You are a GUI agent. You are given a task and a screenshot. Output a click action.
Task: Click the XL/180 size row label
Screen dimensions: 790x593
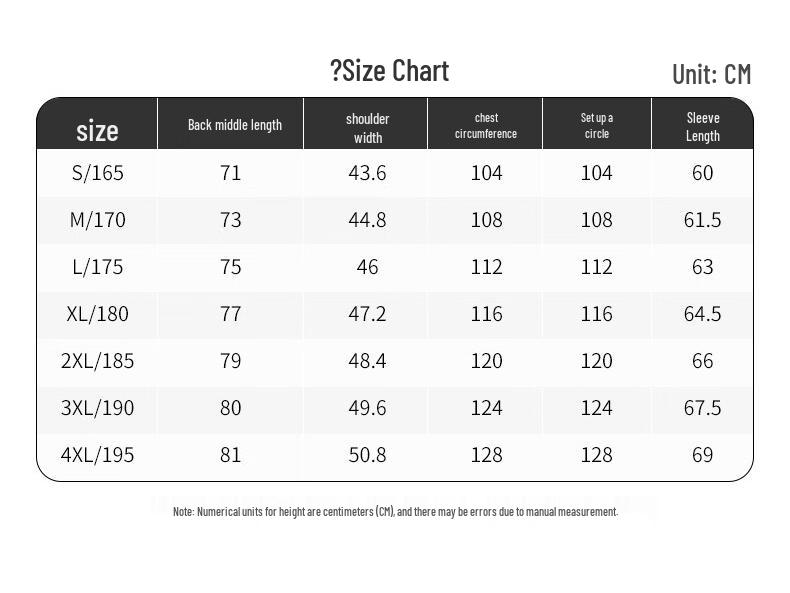(98, 314)
